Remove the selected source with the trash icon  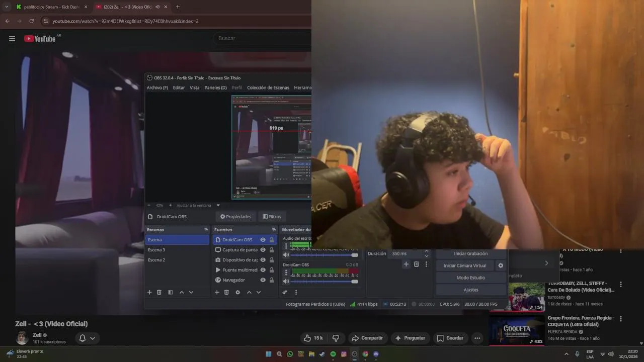coord(226,292)
